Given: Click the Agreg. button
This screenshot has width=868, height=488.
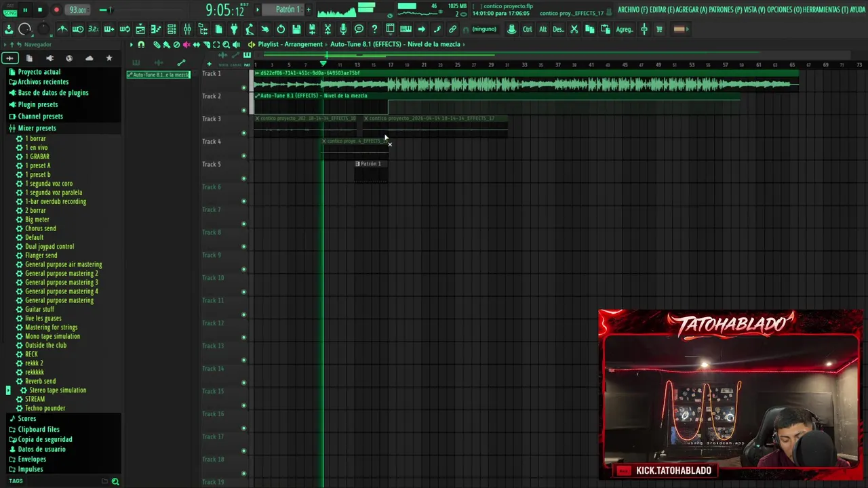Looking at the screenshot, I should [x=625, y=29].
